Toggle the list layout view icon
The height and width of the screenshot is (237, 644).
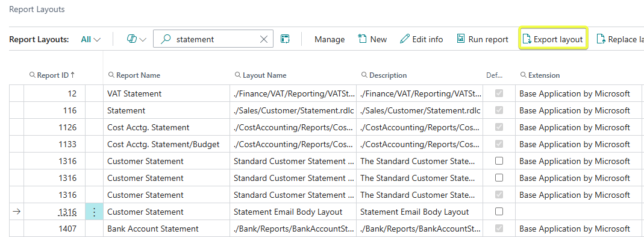point(286,39)
